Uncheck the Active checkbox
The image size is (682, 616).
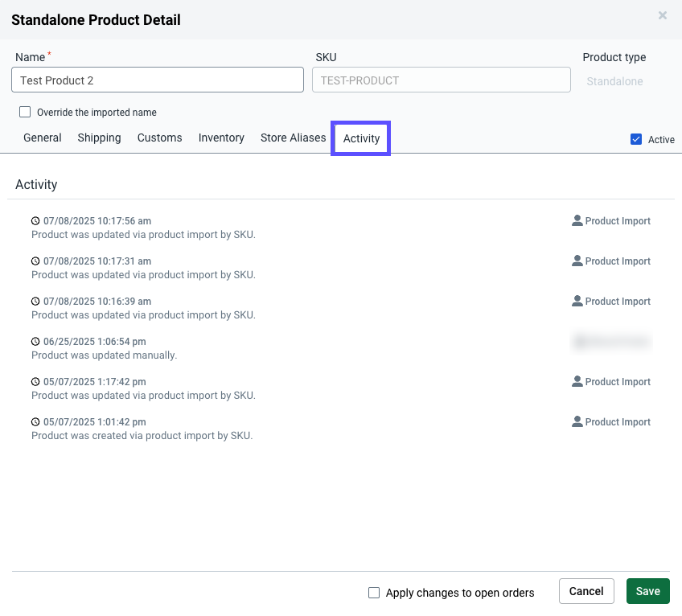[x=635, y=139]
